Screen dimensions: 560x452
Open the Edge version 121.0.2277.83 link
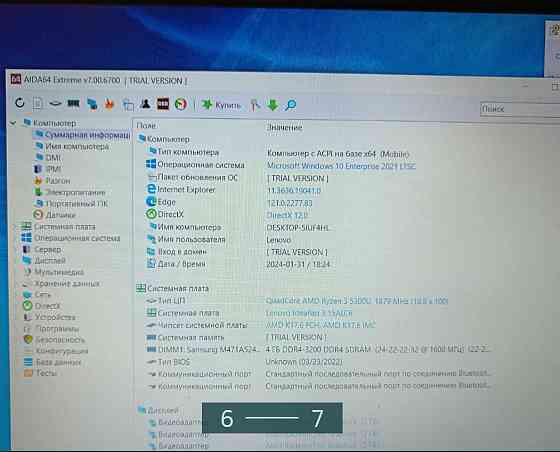point(290,203)
